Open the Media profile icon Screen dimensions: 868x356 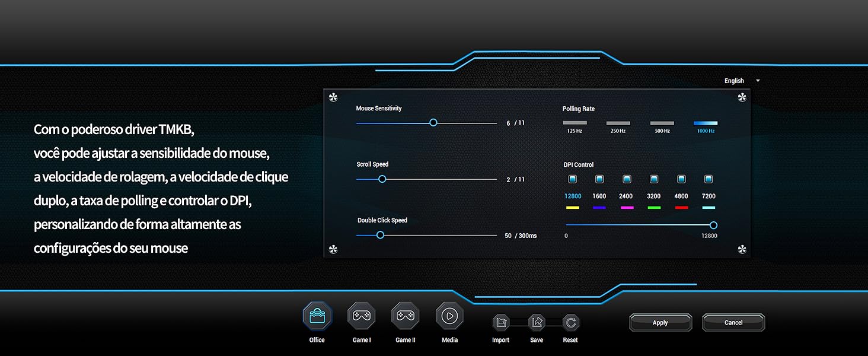[449, 316]
